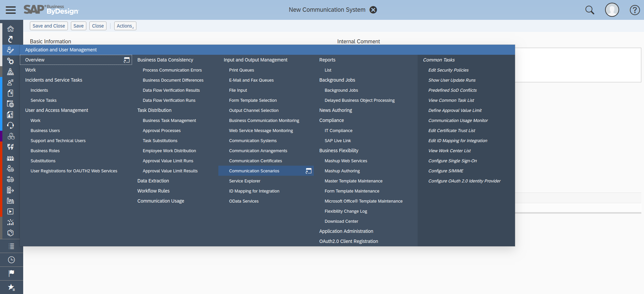The height and width of the screenshot is (294, 644).
Task: Open the people group sidebar icon
Action: 11,72
